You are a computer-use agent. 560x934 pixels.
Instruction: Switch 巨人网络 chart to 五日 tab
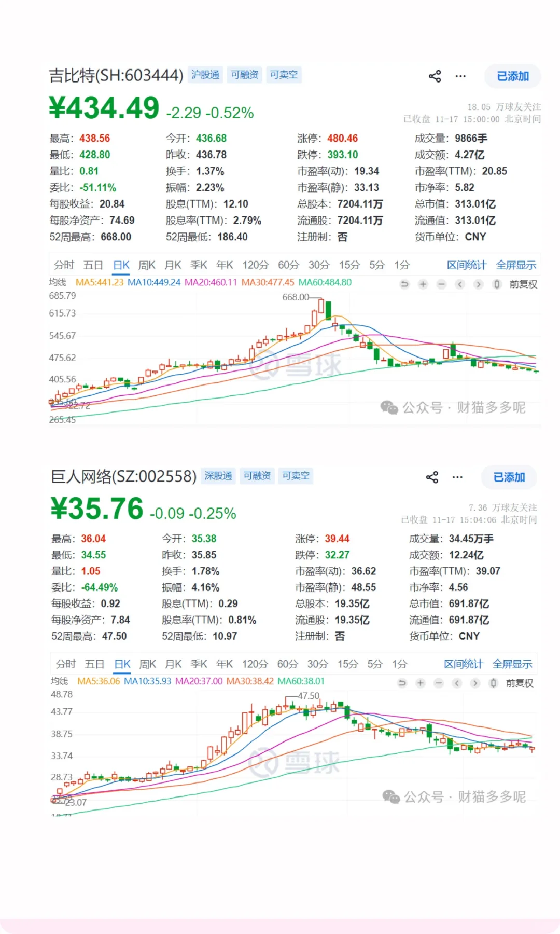point(95,664)
